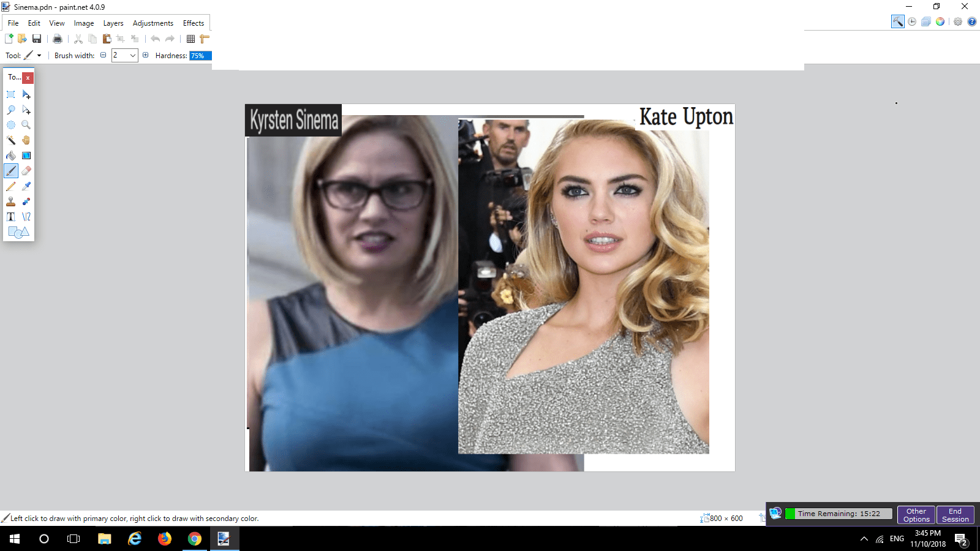Click the Hardness 75% slider field
This screenshot has width=980, height=551.
pyautogui.click(x=200, y=56)
